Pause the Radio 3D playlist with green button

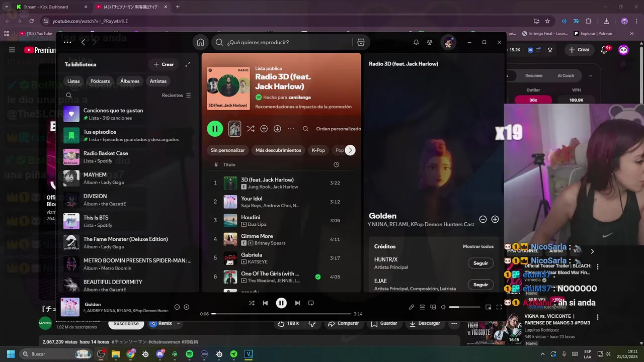[x=215, y=129]
